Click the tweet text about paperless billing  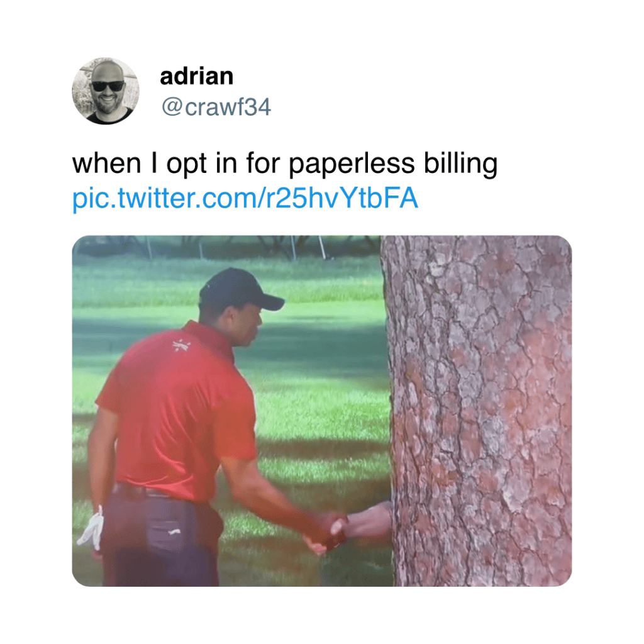(x=285, y=164)
